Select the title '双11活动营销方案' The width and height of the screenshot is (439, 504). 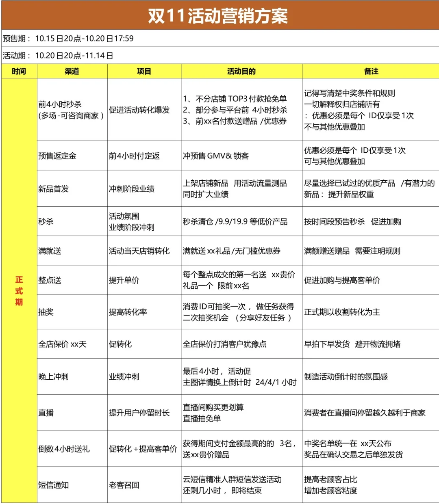(218, 15)
